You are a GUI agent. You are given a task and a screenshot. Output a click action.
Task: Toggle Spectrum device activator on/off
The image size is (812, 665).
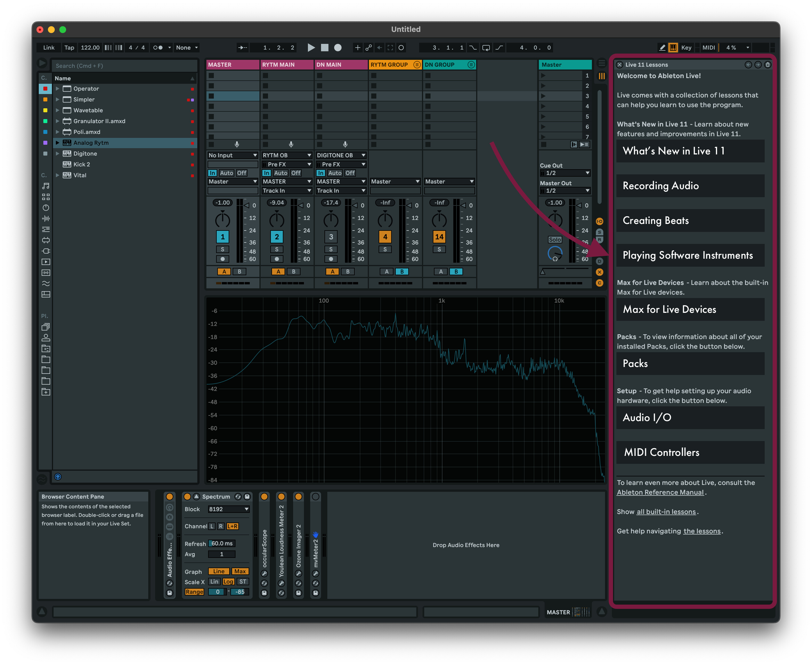pyautogui.click(x=187, y=497)
